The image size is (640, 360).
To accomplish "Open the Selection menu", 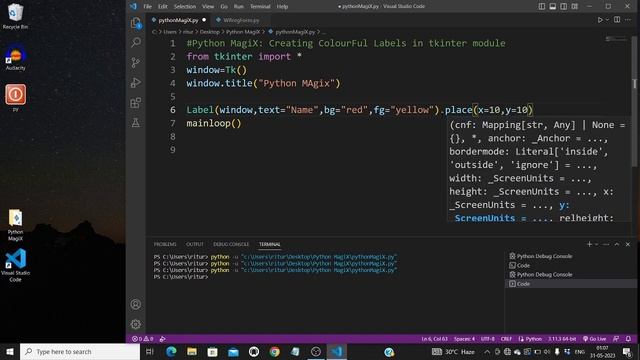I will (x=185, y=6).
